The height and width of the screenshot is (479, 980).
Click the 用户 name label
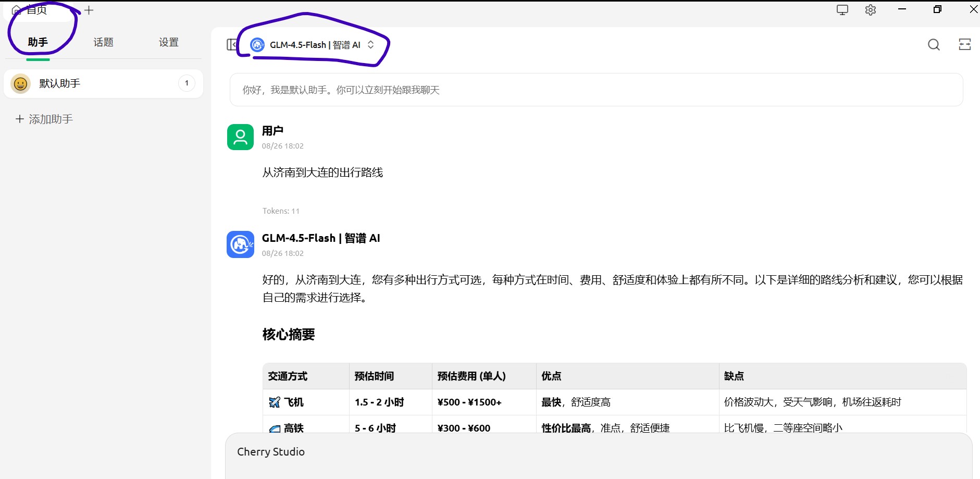pos(272,130)
